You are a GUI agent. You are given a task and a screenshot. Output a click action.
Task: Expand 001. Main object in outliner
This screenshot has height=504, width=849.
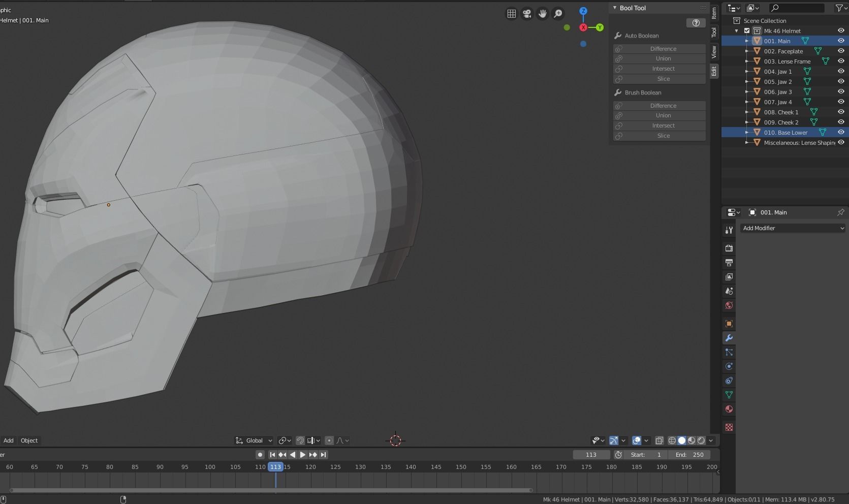747,41
